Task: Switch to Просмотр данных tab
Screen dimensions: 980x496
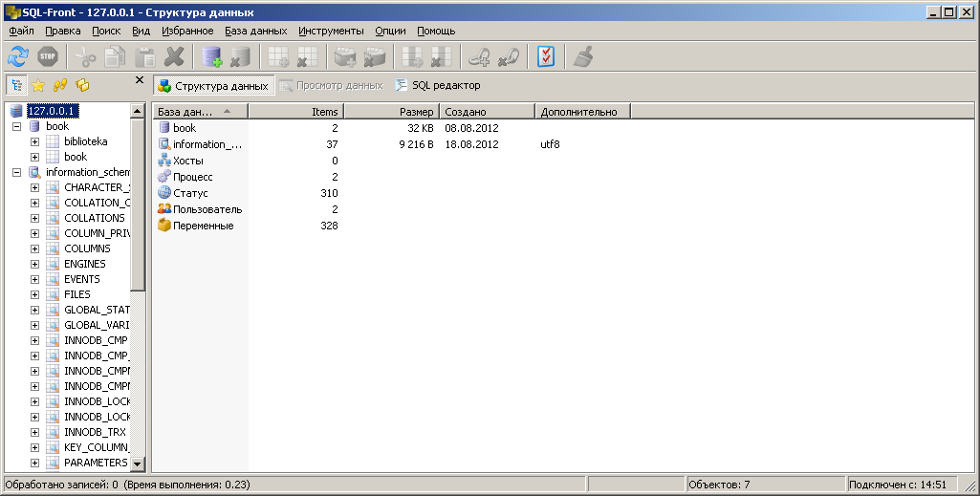Action: 331,86
